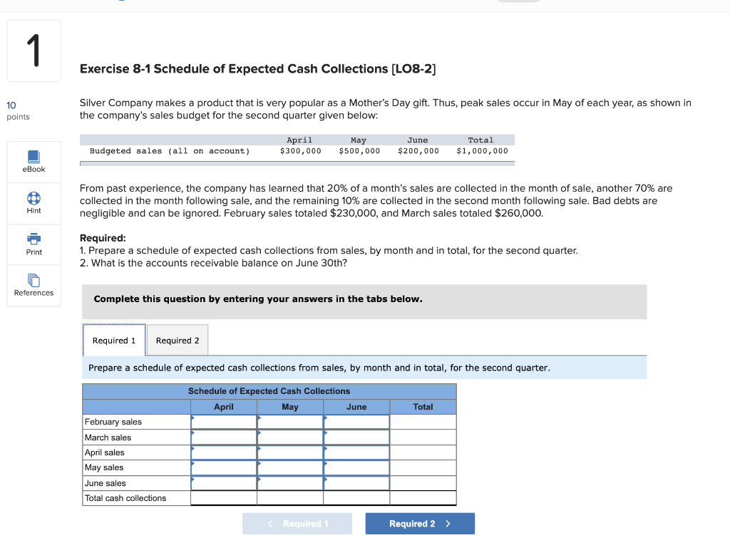Click the disabled Required 1 back button
Image resolution: width=730 pixels, height=560 pixels.
point(297,523)
